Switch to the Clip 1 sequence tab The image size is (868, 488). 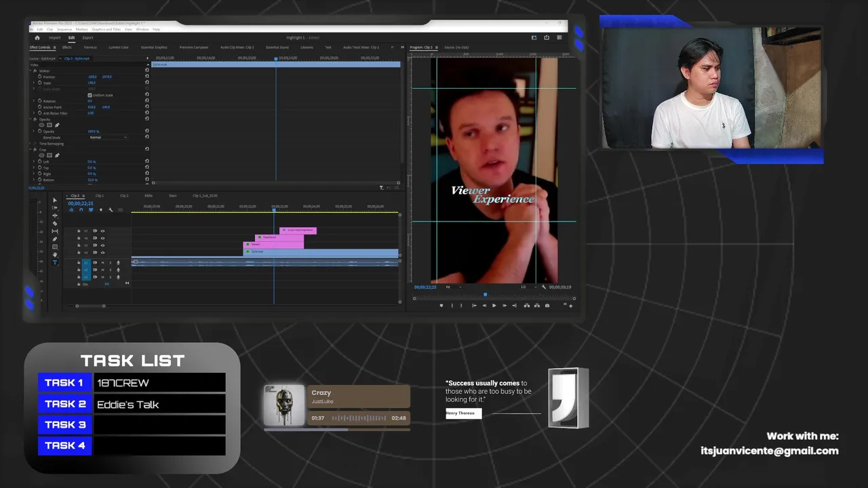pyautogui.click(x=100, y=196)
